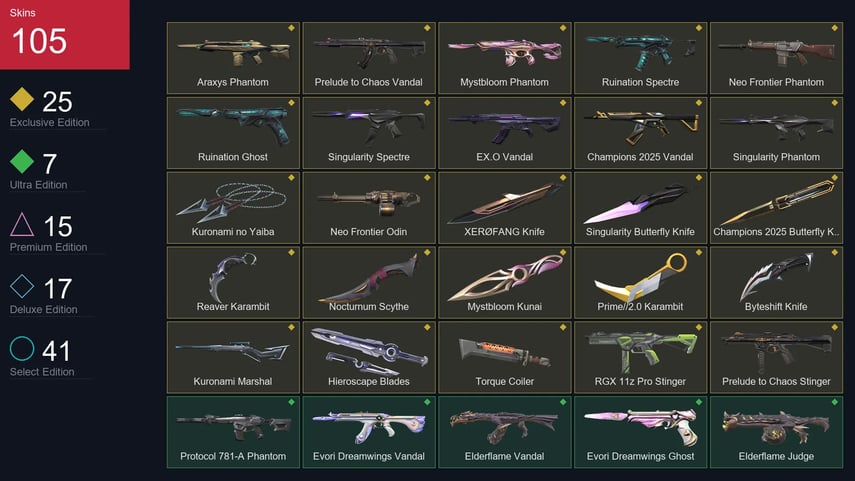Click the yellow Exclusive Edition diamond icon

click(x=22, y=99)
